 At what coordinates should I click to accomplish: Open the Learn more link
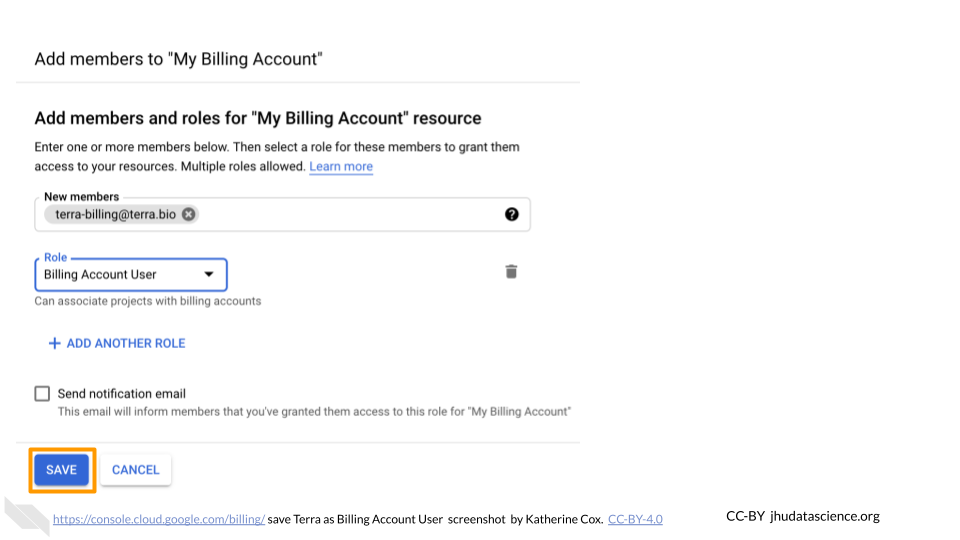click(341, 167)
